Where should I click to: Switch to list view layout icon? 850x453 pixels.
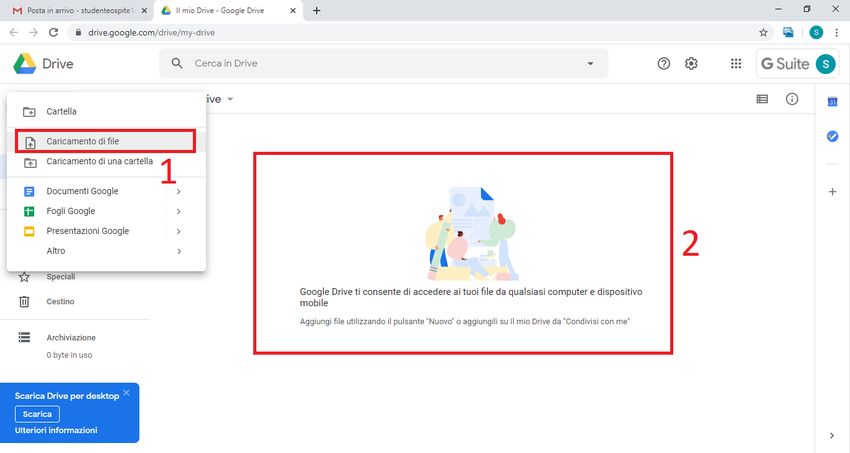(x=762, y=99)
